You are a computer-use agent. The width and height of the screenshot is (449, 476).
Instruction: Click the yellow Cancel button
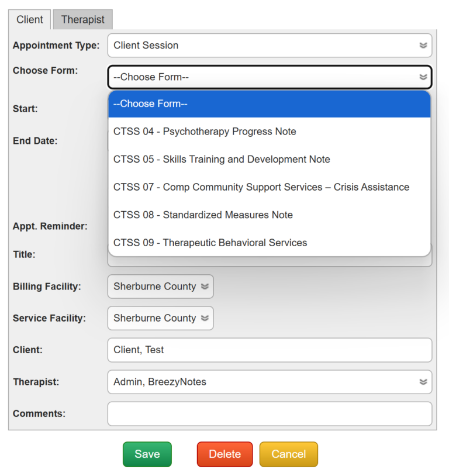click(x=288, y=454)
